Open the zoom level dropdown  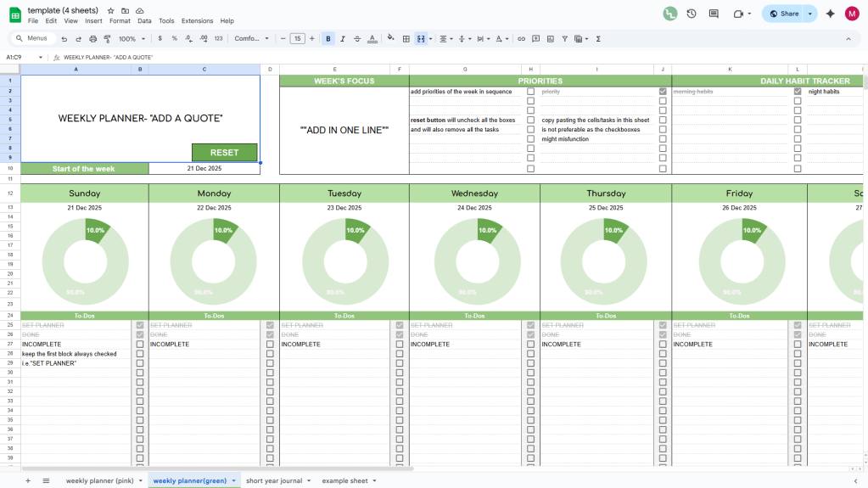click(131, 39)
